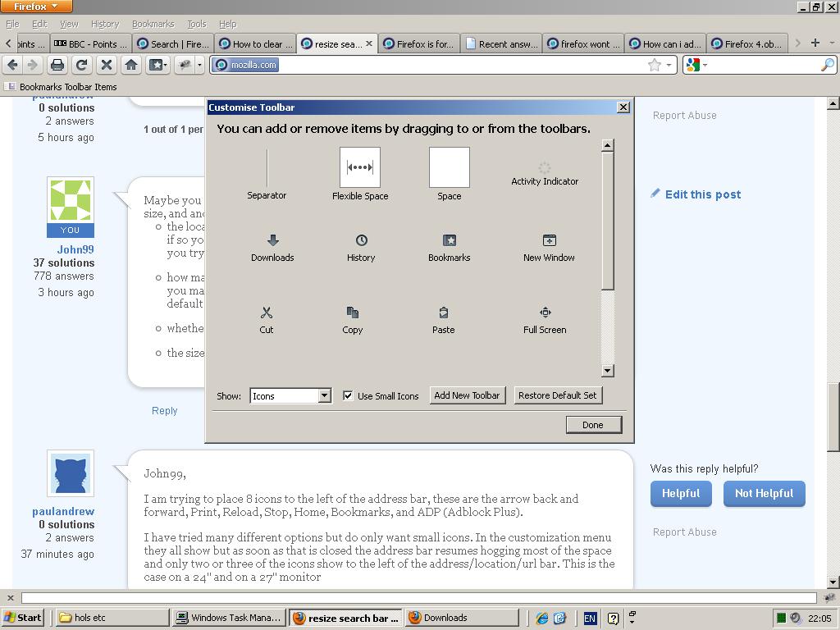Viewport: 840px width, 630px height.
Task: Open the History menu
Action: (104, 24)
